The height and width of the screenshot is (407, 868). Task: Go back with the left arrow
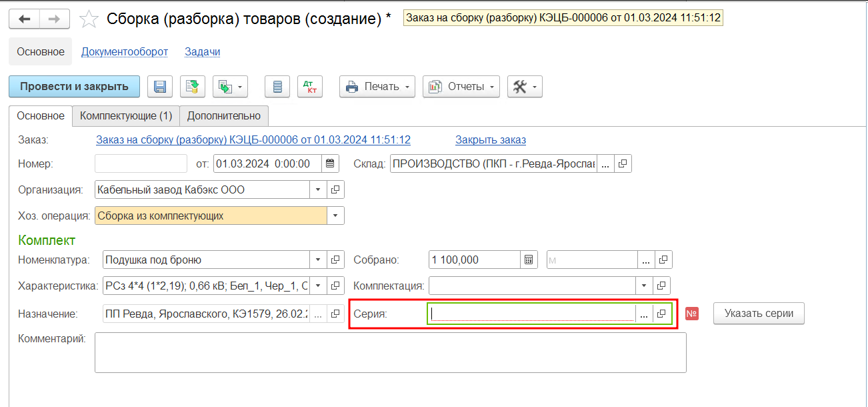(25, 19)
